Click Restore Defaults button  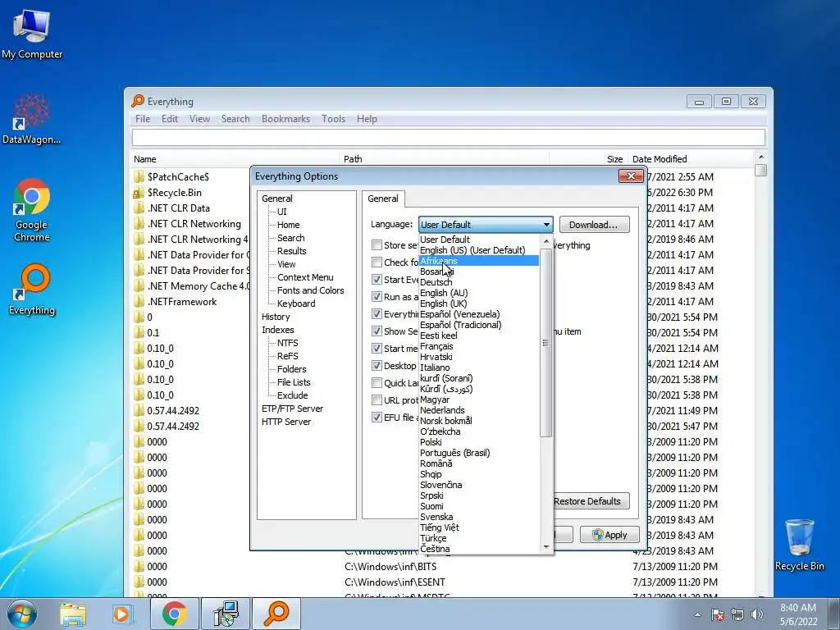pos(587,501)
